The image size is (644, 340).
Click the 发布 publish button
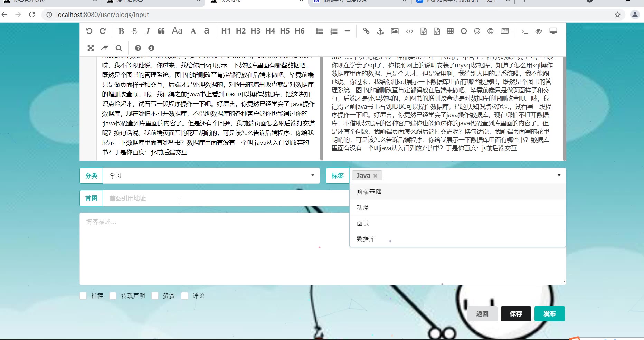coord(549,314)
